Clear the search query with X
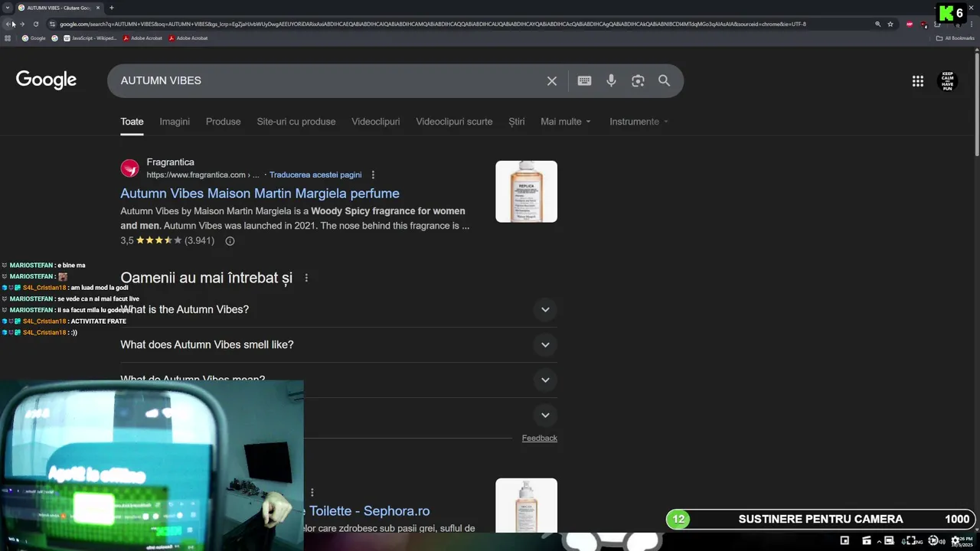The image size is (980, 551). click(x=551, y=80)
